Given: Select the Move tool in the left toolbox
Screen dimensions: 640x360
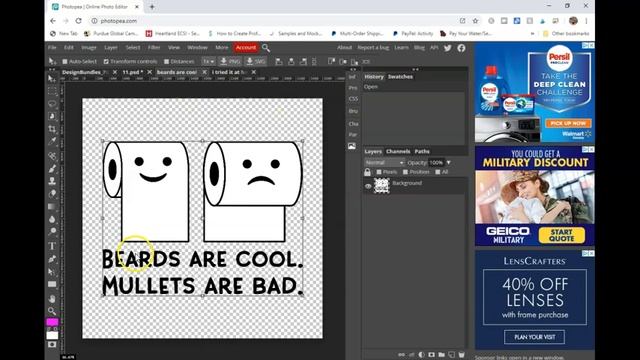Looking at the screenshot, I should [52, 78].
